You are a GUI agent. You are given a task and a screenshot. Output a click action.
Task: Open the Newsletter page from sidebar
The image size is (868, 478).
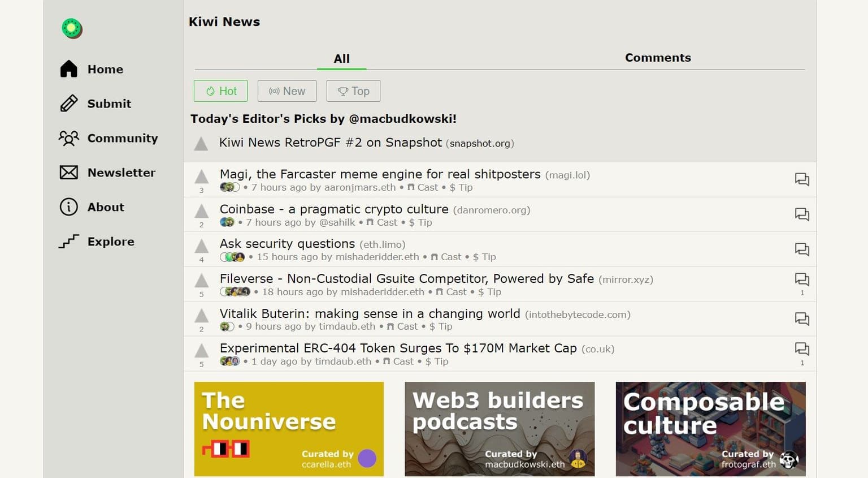[121, 173]
